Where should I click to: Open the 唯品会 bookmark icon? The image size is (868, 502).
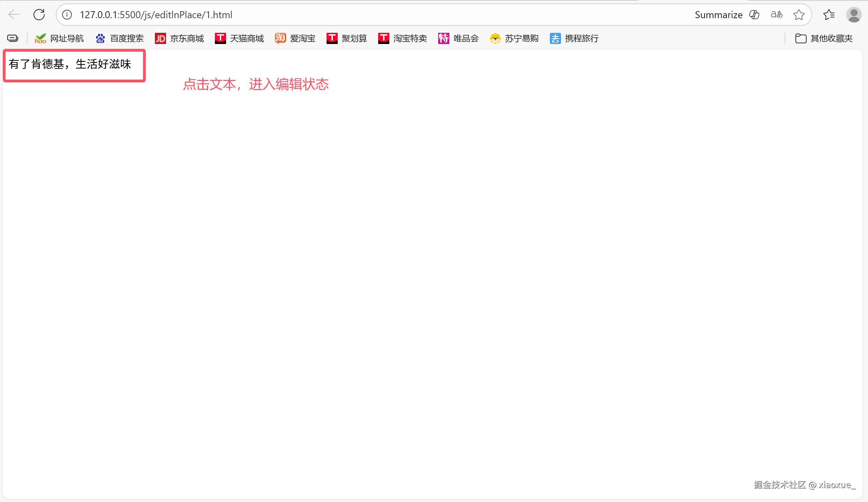click(443, 38)
